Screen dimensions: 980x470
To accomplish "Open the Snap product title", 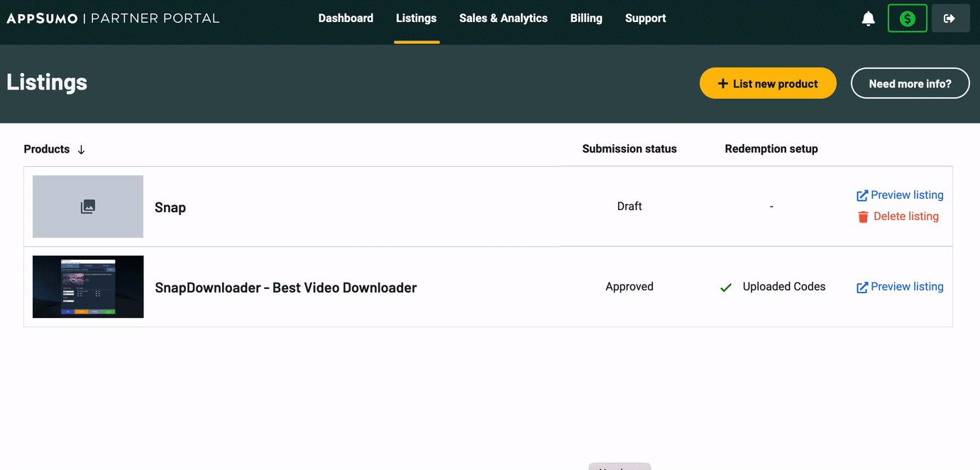I will pyautogui.click(x=170, y=207).
